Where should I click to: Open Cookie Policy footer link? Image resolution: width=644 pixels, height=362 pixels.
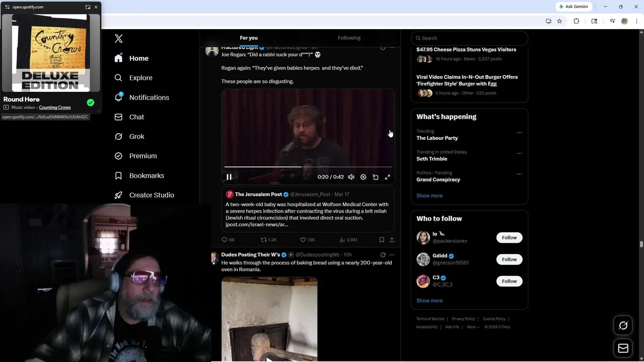(494, 319)
